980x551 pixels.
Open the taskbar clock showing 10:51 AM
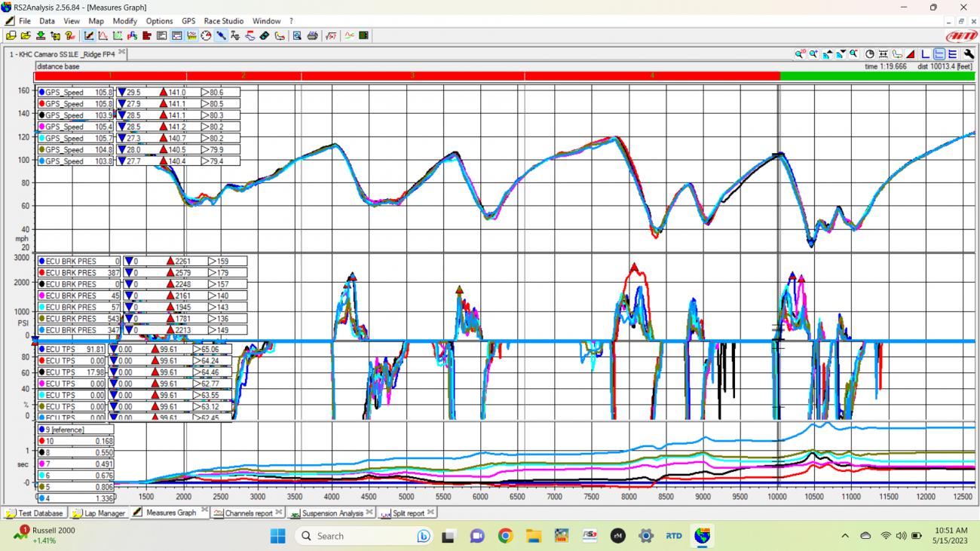[950, 536]
